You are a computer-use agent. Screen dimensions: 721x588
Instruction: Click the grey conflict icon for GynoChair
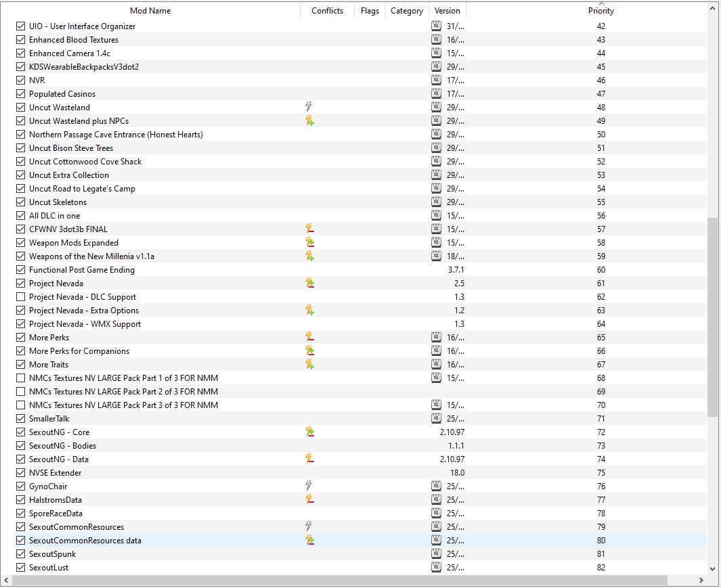point(309,486)
